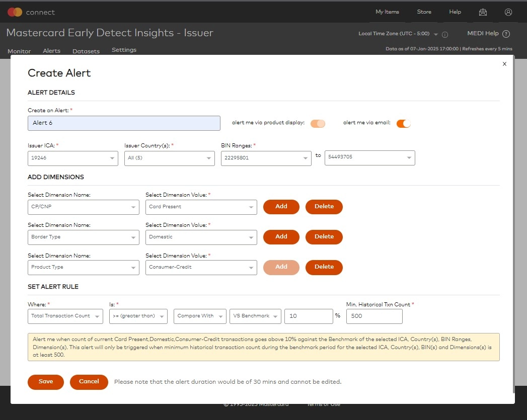Image resolution: width=527 pixels, height=420 pixels.
Task: Delete the Border Type dimension row
Action: point(324,237)
